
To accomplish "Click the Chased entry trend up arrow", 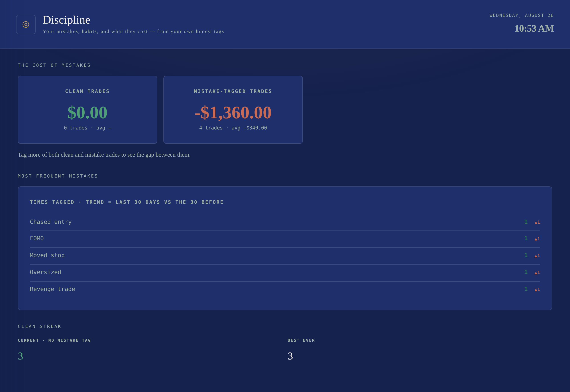I will (537, 222).
